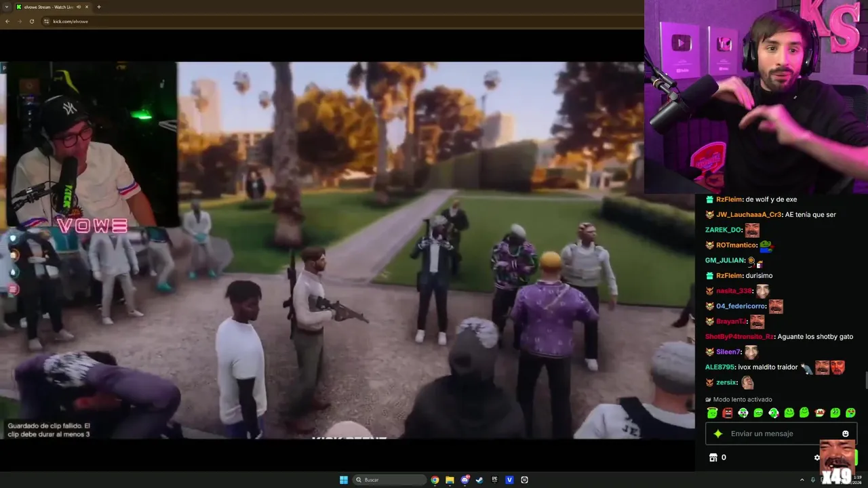Open the emoji picker in message box
The width and height of the screenshot is (868, 488).
click(846, 434)
